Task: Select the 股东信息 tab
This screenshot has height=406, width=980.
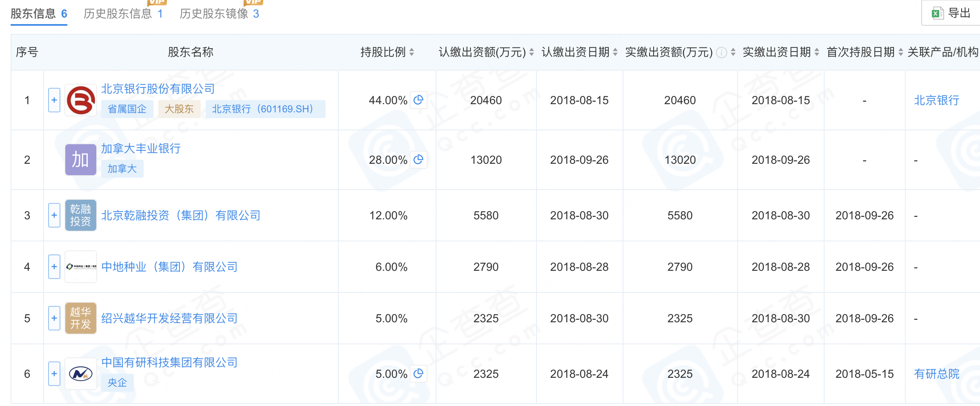Action: pos(39,14)
